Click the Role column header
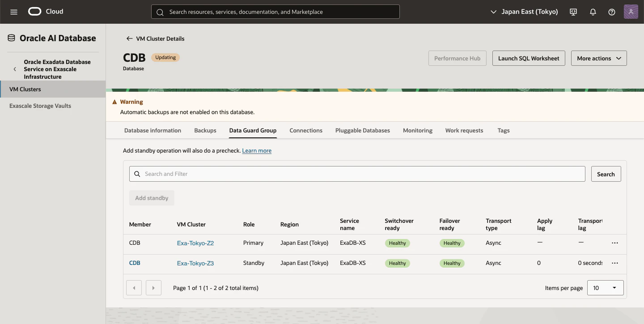Viewport: 644px width, 324px height. 249,225
